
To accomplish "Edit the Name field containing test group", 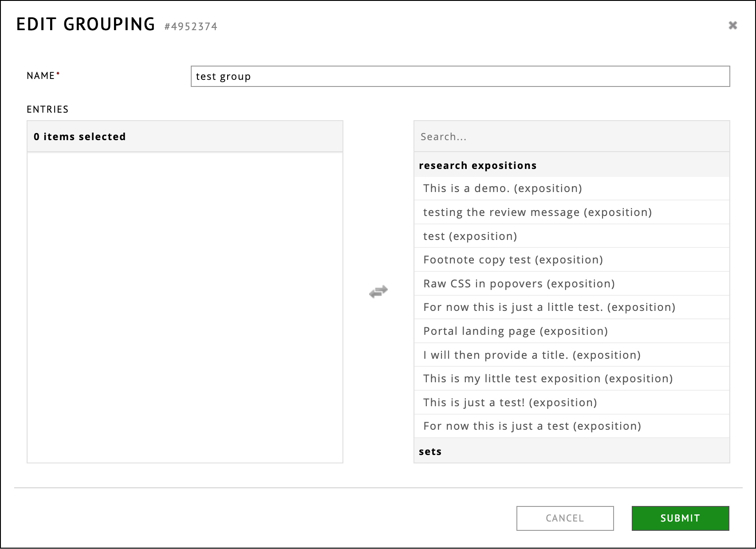I will [460, 76].
